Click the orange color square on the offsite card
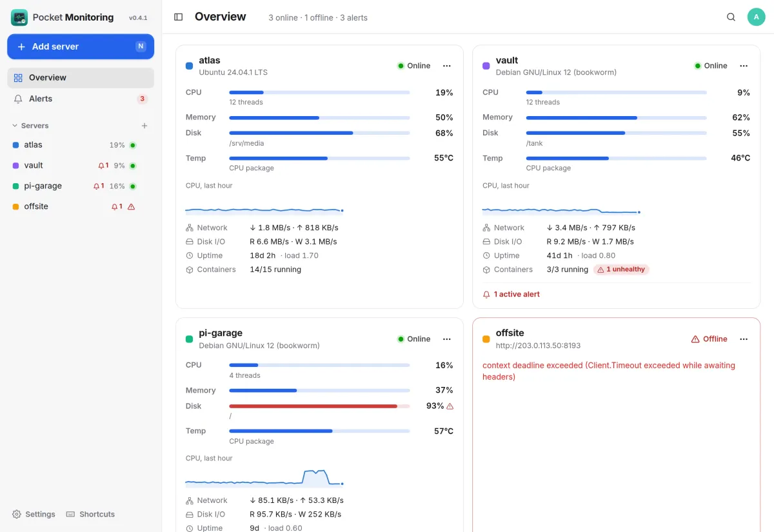Image resolution: width=774 pixels, height=532 pixels. click(x=486, y=339)
